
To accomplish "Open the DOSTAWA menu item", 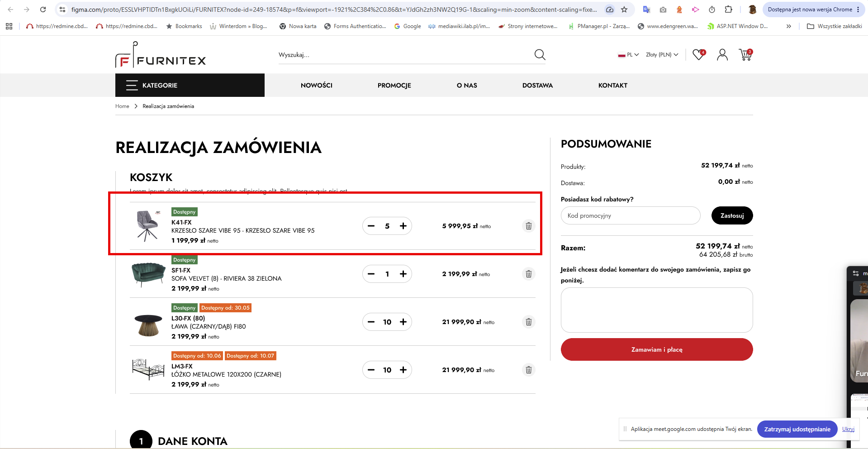I will point(537,85).
